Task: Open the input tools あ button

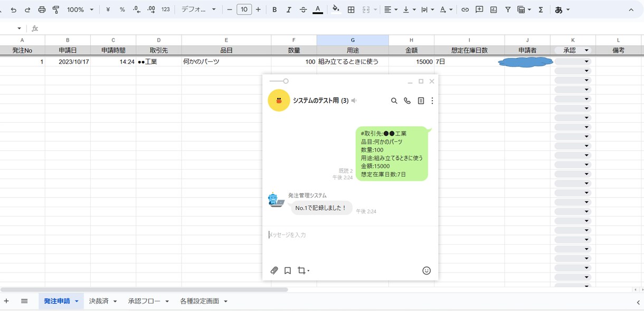Action: (x=562, y=9)
